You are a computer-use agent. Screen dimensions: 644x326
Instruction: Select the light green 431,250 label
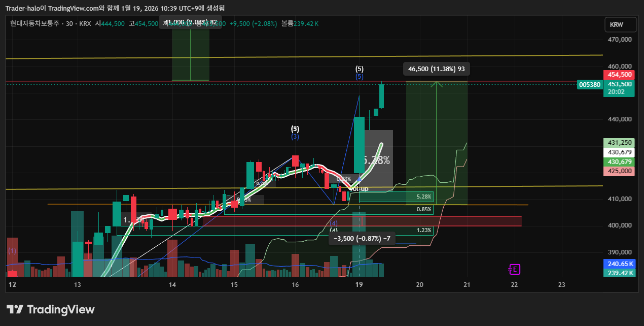click(x=619, y=143)
